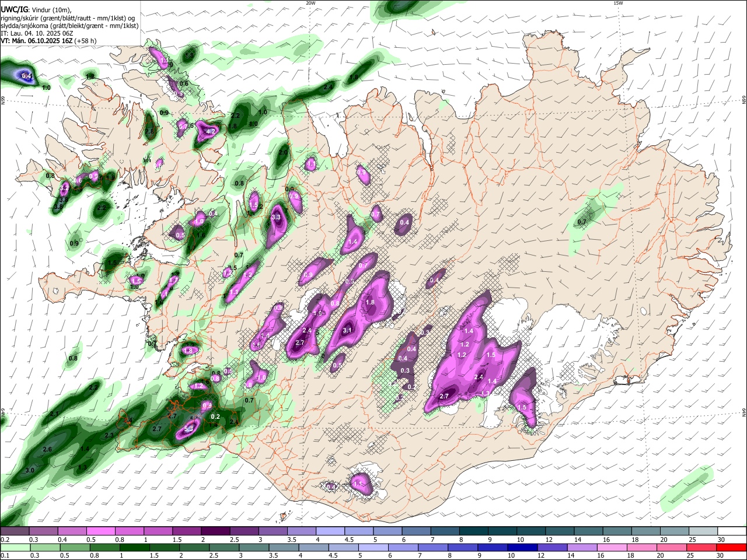Click the 15W longitude label
The width and height of the screenshot is (747, 560).
point(618,3)
